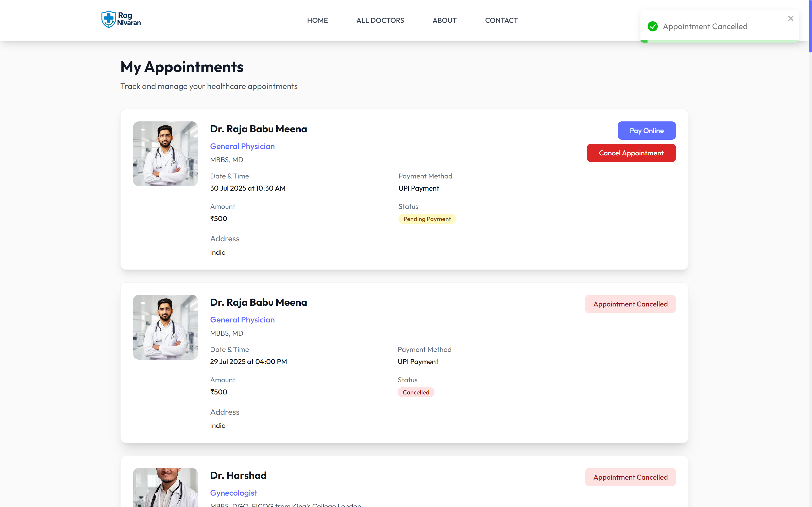The image size is (812, 507).
Task: Click the Rog Nivaran shield logo
Action: coord(109,19)
